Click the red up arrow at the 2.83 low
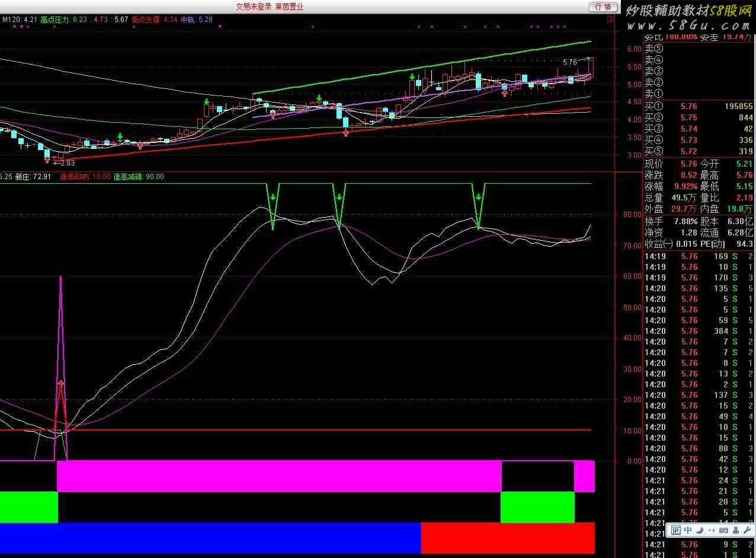756x558 pixels. (x=47, y=159)
